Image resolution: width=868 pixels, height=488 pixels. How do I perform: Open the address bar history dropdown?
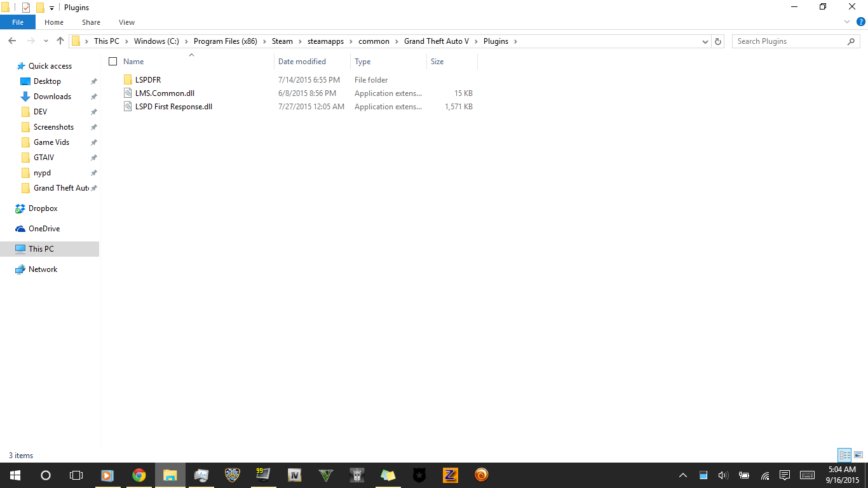705,41
